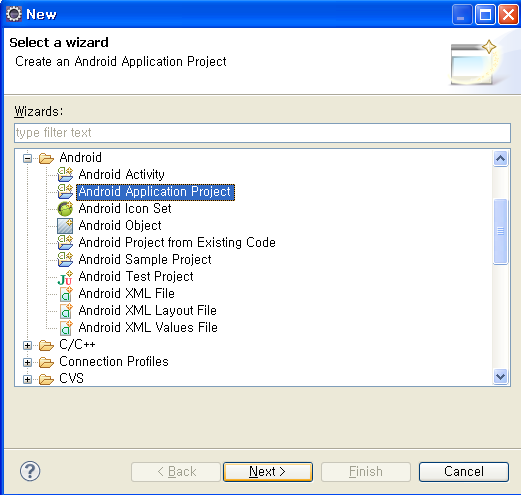Image resolution: width=521 pixels, height=495 pixels.
Task: Click the wizard list scrollbar thumb
Action: 500,231
